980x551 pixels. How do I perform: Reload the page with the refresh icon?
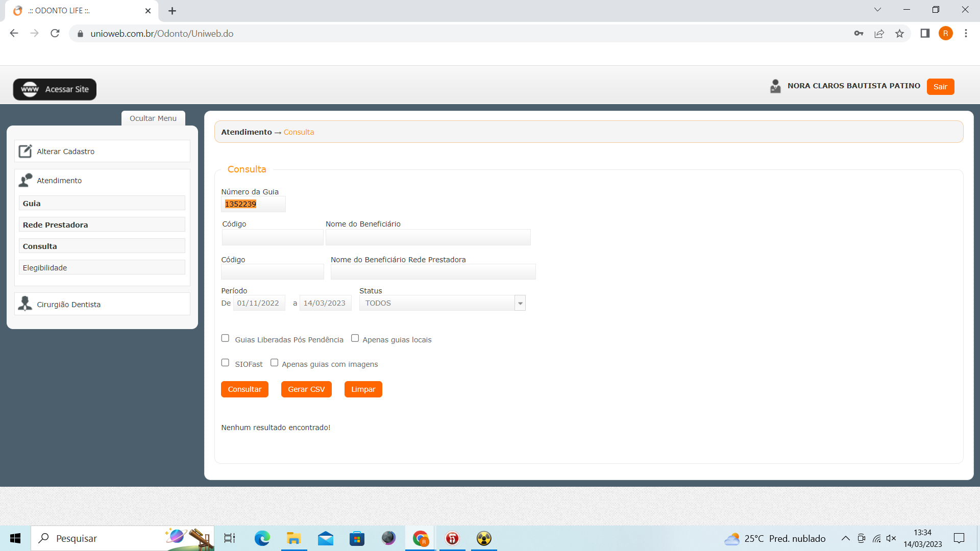click(x=55, y=34)
